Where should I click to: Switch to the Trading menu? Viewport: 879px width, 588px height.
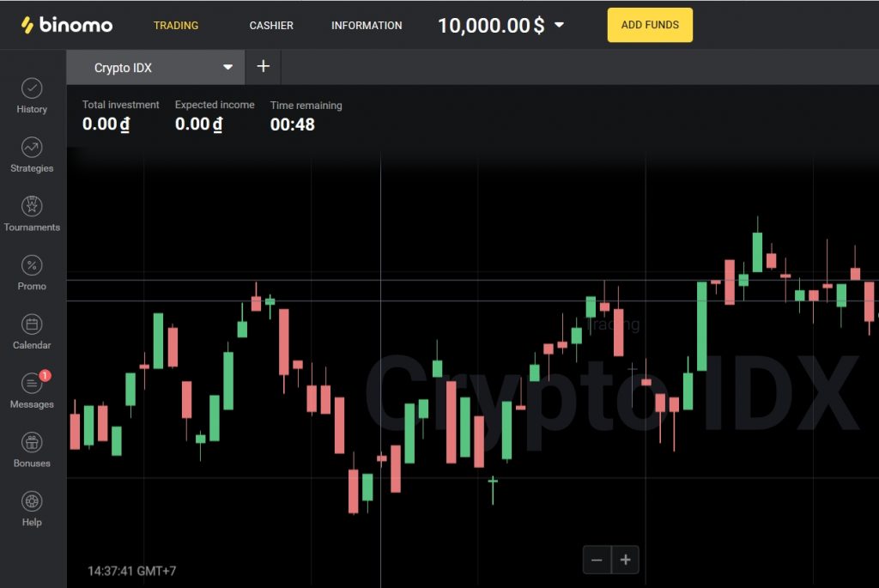[x=176, y=26]
